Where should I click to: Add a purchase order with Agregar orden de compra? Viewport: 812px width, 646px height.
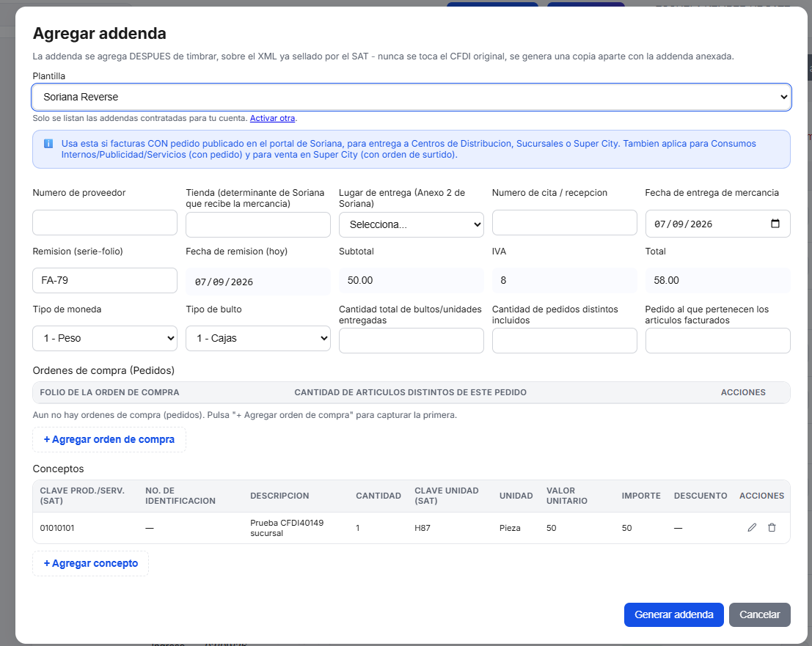pos(109,439)
